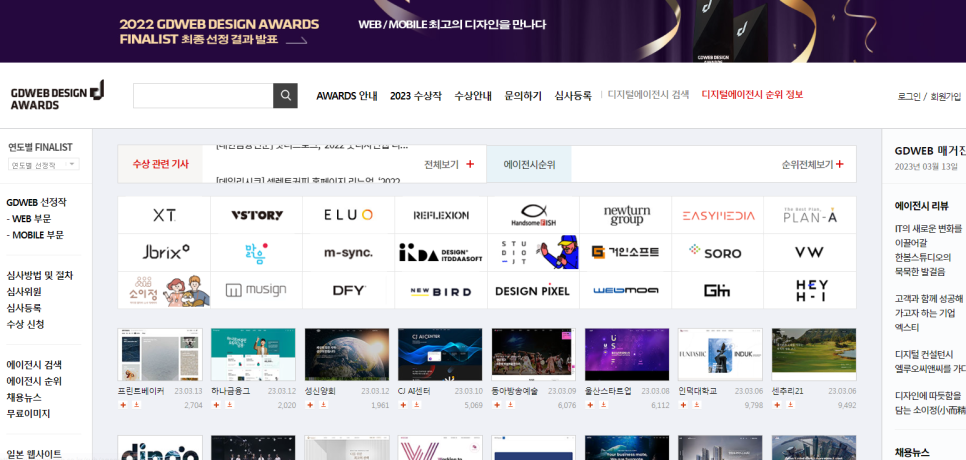Open 센추리21 golf course thumbnail

click(x=814, y=355)
